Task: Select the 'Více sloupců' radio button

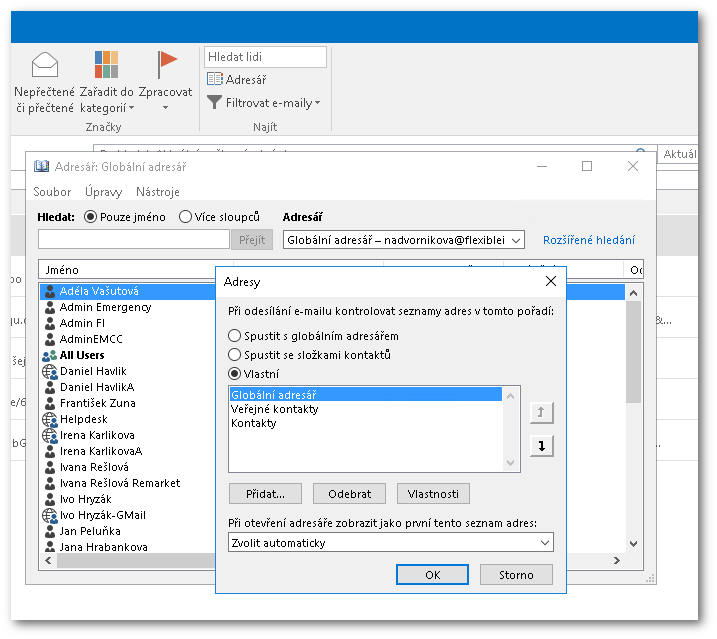Action: (x=185, y=217)
